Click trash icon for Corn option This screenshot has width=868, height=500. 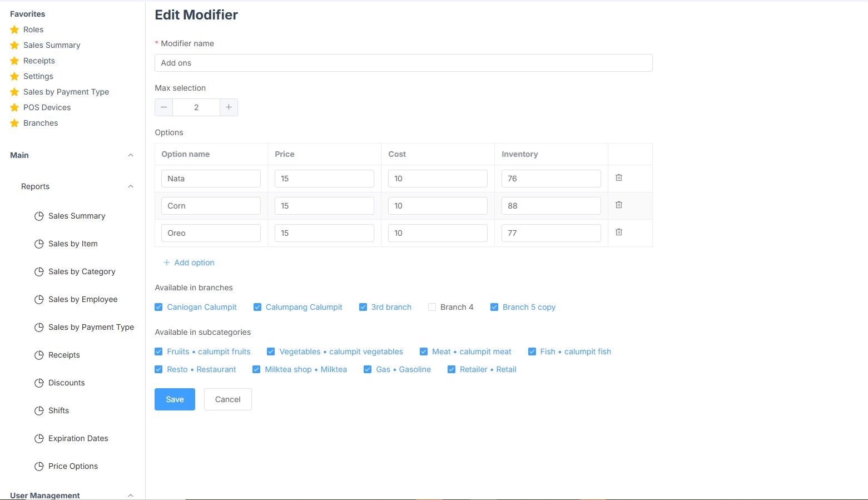pos(618,205)
